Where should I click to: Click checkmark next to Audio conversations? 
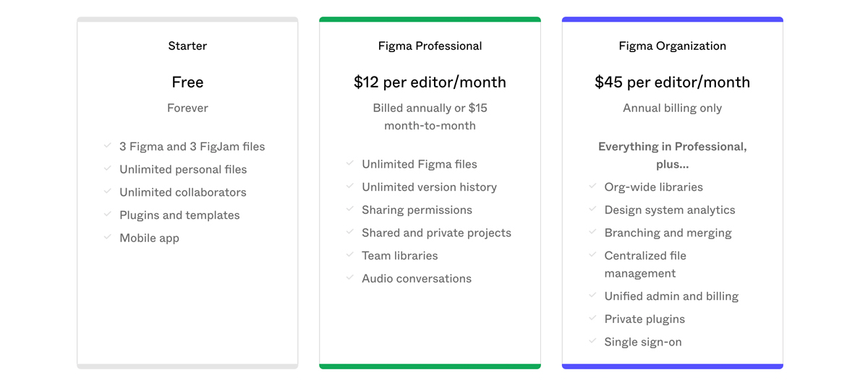(x=349, y=277)
